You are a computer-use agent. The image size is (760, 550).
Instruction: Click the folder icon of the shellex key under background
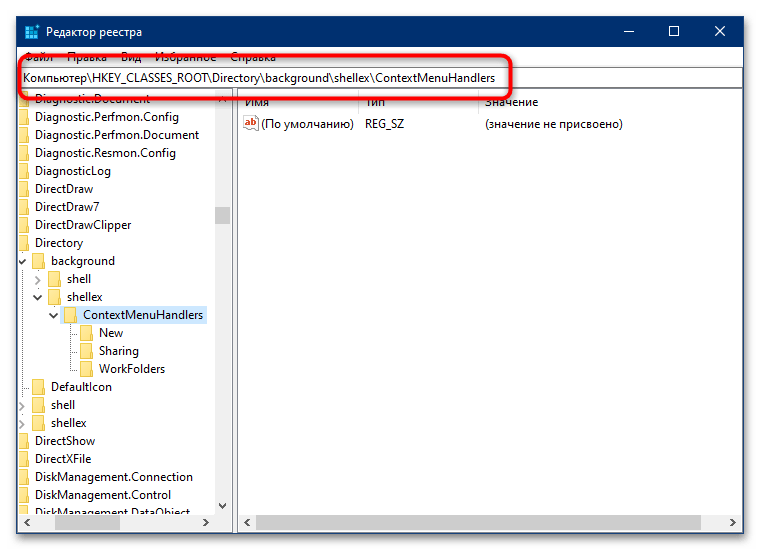pyautogui.click(x=54, y=297)
